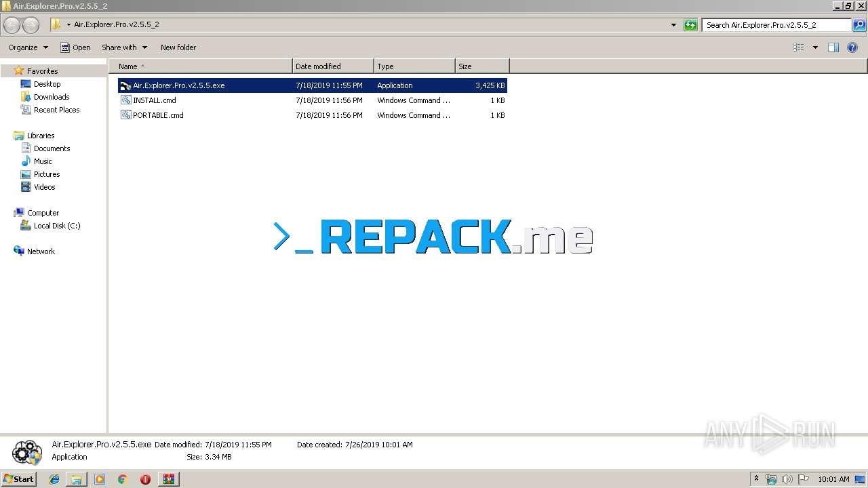Click the Application type cell
Screen dimensions: 868x488
(395, 85)
